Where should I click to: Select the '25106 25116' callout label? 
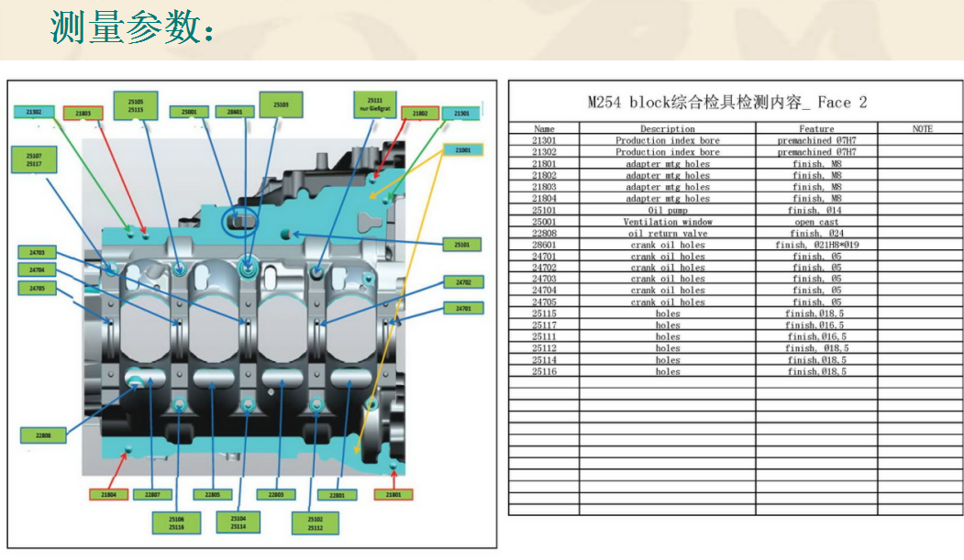coord(176,522)
